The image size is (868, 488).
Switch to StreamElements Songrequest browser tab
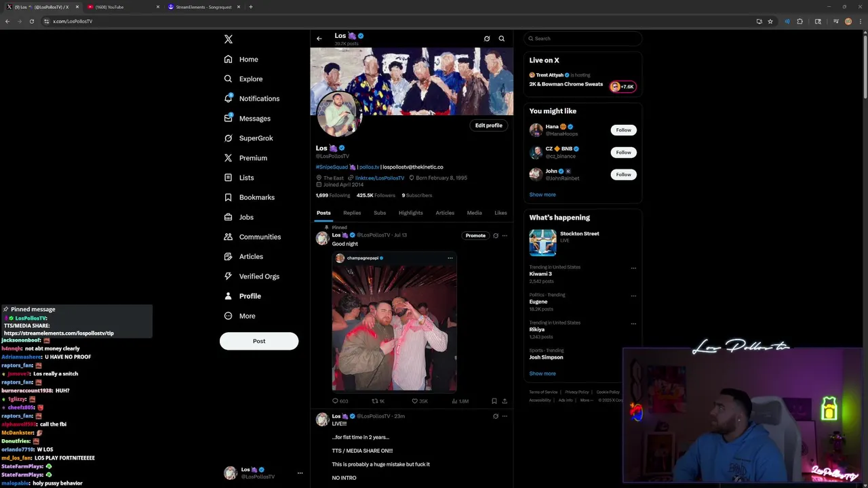(203, 7)
